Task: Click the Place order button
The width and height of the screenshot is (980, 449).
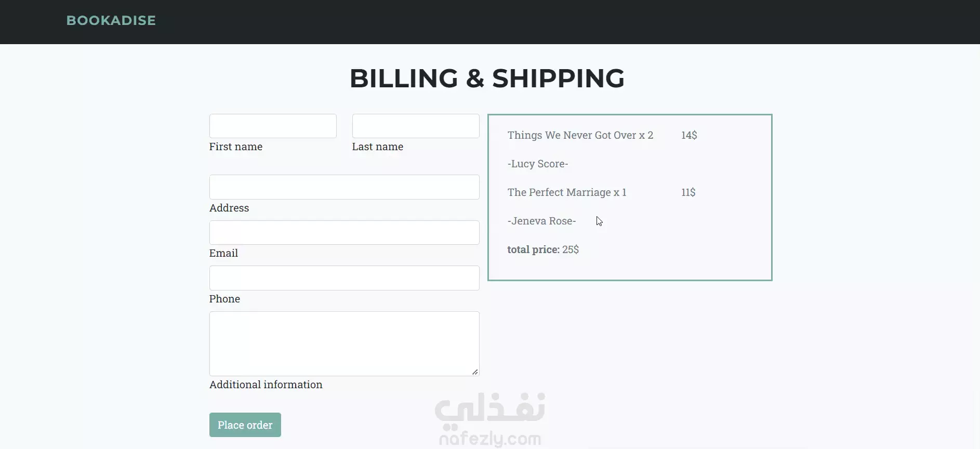Action: (245, 425)
